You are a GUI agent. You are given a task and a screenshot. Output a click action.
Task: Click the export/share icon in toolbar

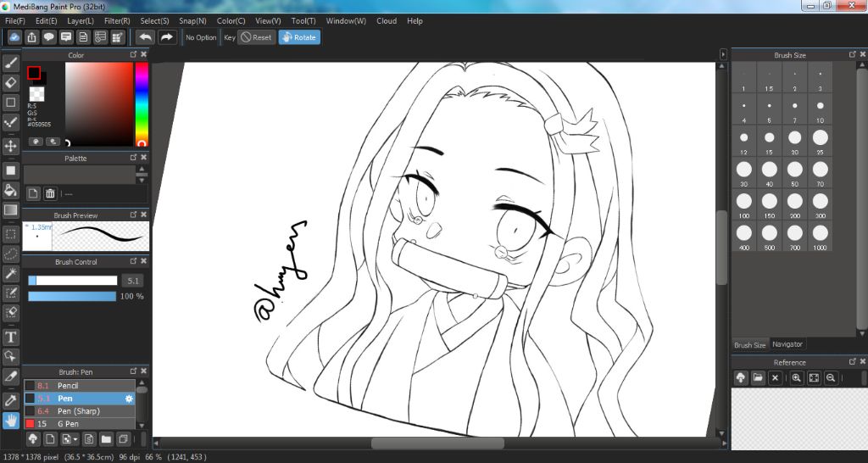click(x=32, y=37)
